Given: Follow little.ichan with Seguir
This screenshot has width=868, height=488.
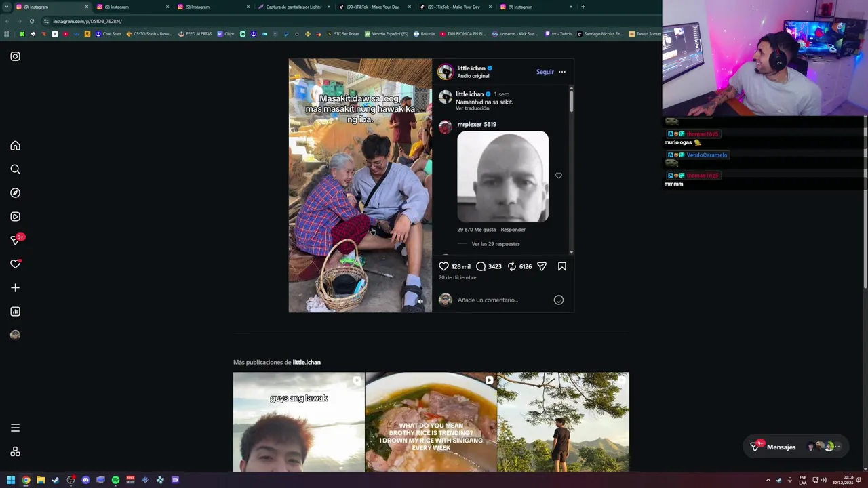Looking at the screenshot, I should tap(545, 72).
